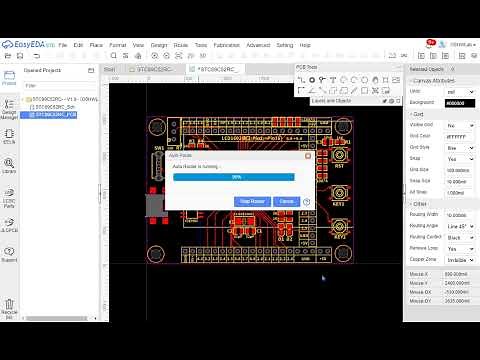Image resolution: width=480 pixels, height=360 pixels.
Task: Click the save toolbar icon
Action: pyautogui.click(x=20, y=56)
